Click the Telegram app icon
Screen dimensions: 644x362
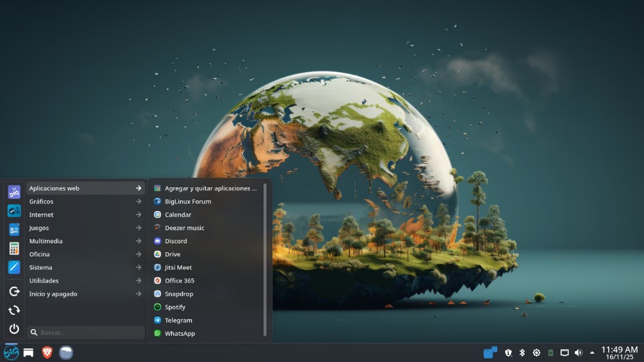tap(157, 320)
